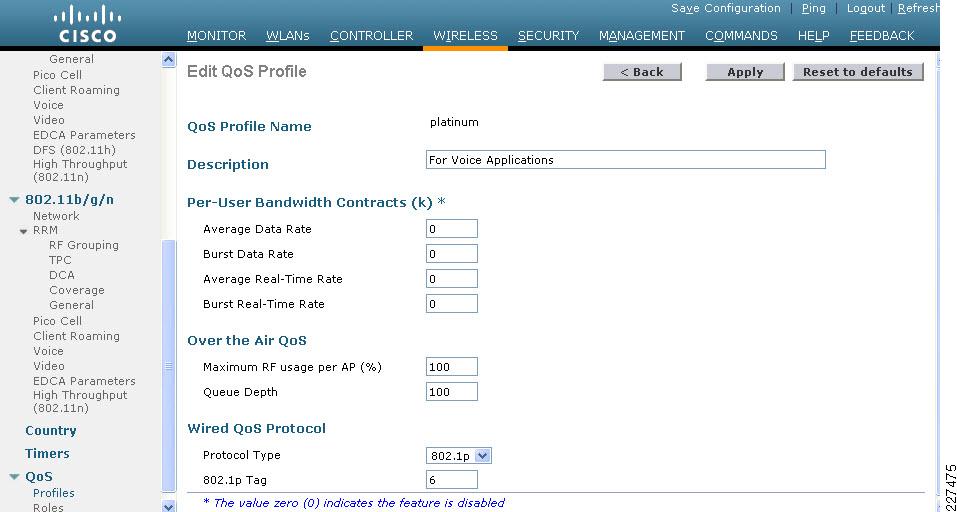This screenshot has height=512, width=957.
Task: Open Country in the sidebar
Action: (x=51, y=431)
